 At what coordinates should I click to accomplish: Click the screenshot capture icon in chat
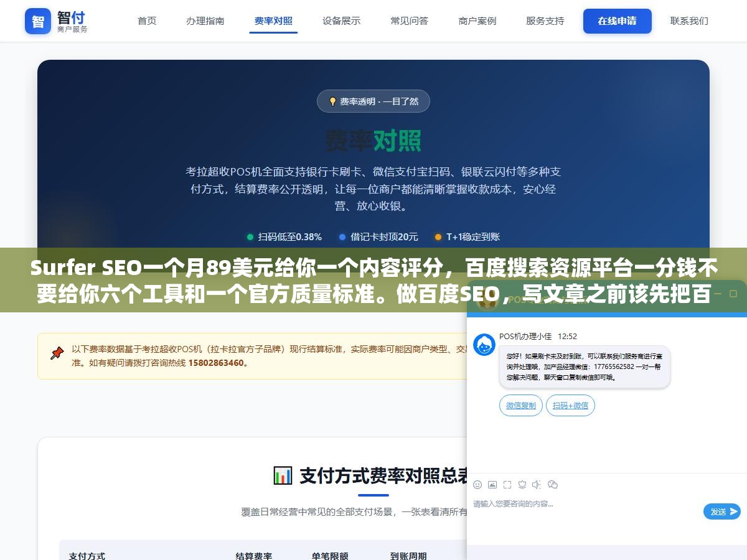507,485
